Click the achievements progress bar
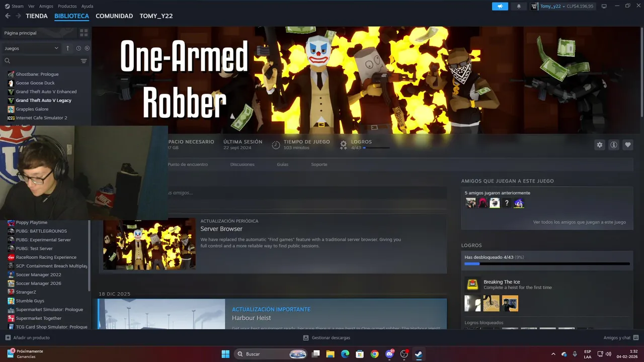The width and height of the screenshot is (644, 362). pos(547,263)
